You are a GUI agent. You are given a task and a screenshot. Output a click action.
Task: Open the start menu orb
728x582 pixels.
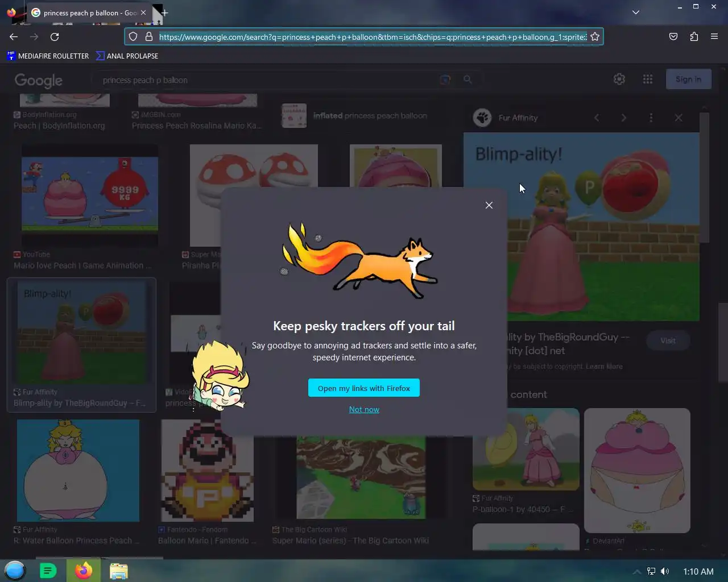(x=15, y=571)
